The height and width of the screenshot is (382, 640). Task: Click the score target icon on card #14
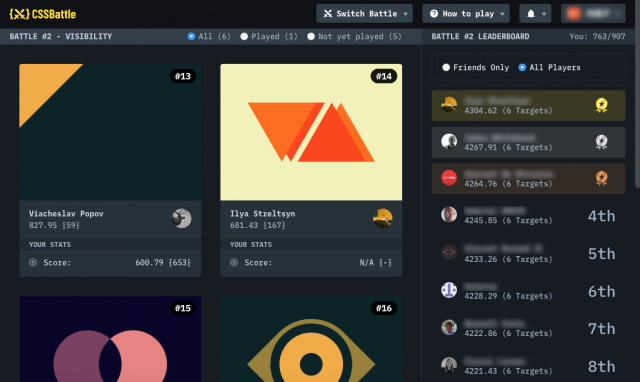tap(234, 262)
